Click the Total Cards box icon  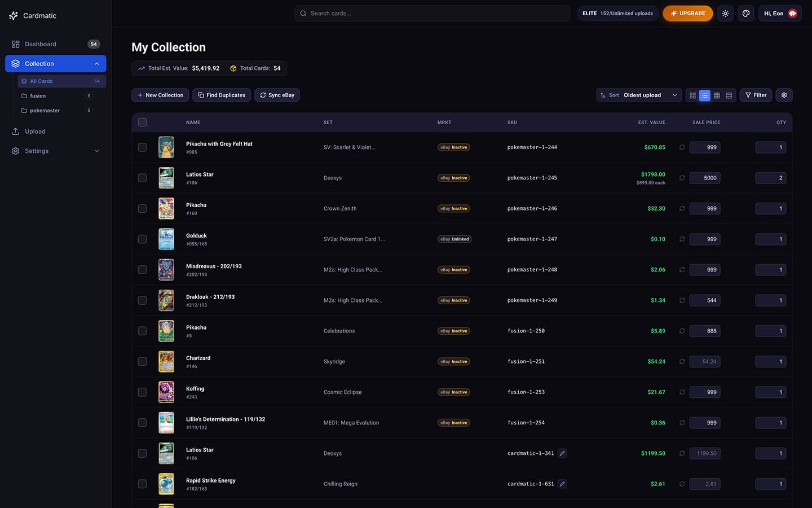pos(233,68)
